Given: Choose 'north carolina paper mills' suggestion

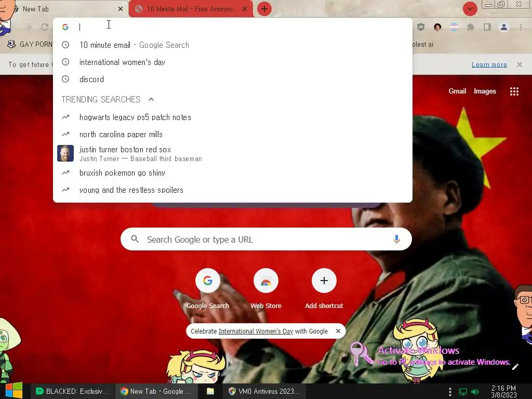Looking at the screenshot, I should 233,135.
